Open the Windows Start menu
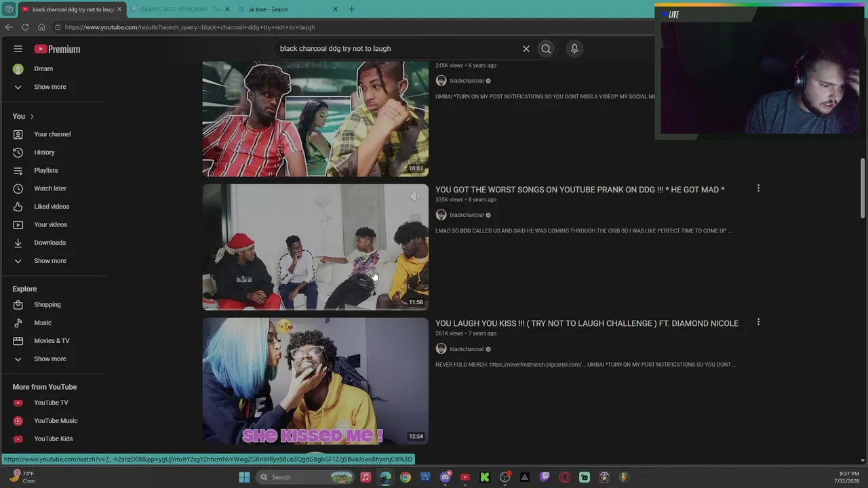Viewport: 868px width, 488px height. (244, 477)
